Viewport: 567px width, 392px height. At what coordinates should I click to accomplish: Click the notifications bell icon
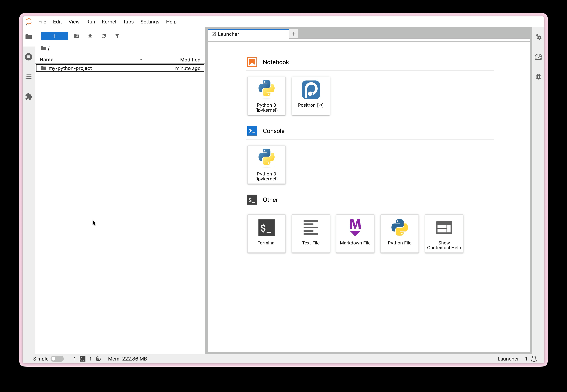[x=534, y=359]
